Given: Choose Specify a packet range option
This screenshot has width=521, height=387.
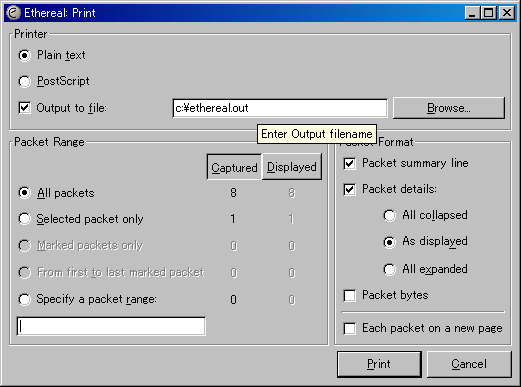Looking at the screenshot, I should pyautogui.click(x=24, y=299).
